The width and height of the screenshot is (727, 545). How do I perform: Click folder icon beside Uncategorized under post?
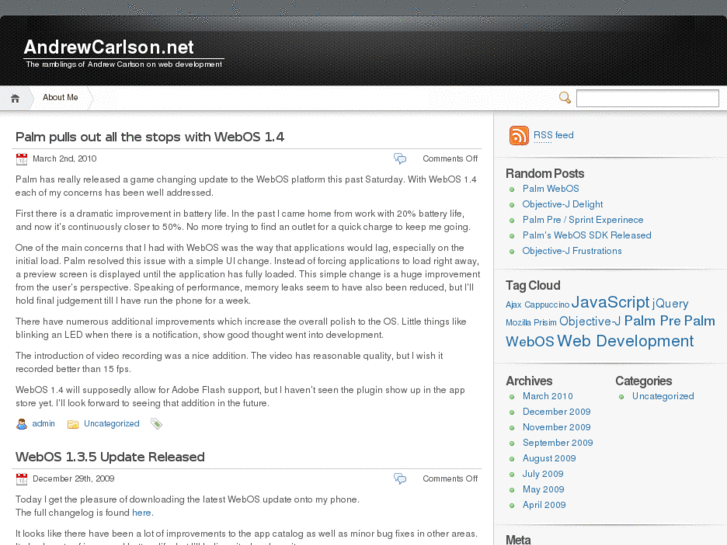click(73, 424)
